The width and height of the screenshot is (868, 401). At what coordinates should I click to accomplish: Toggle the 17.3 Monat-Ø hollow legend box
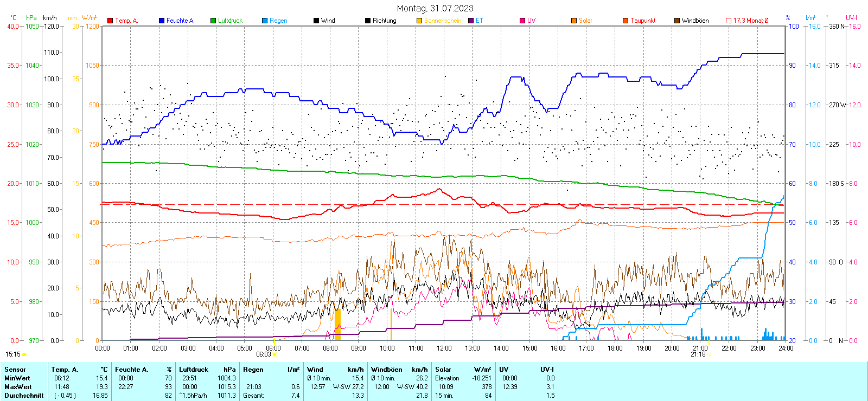coord(729,21)
